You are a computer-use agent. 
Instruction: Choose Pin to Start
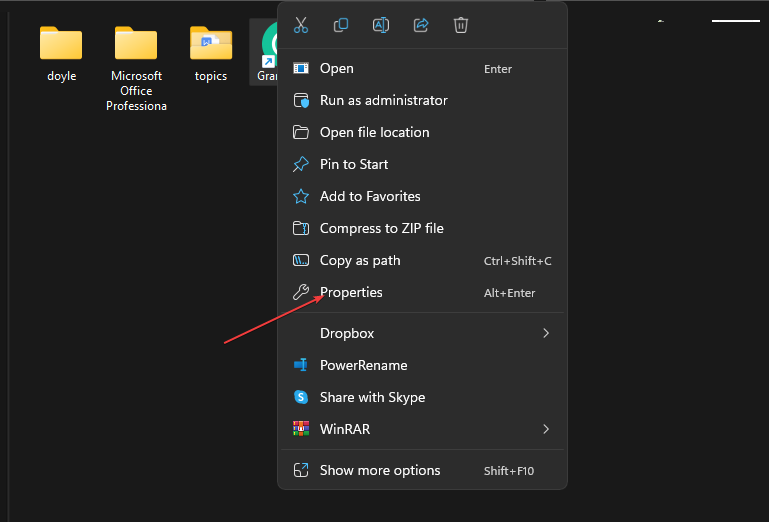(422, 164)
